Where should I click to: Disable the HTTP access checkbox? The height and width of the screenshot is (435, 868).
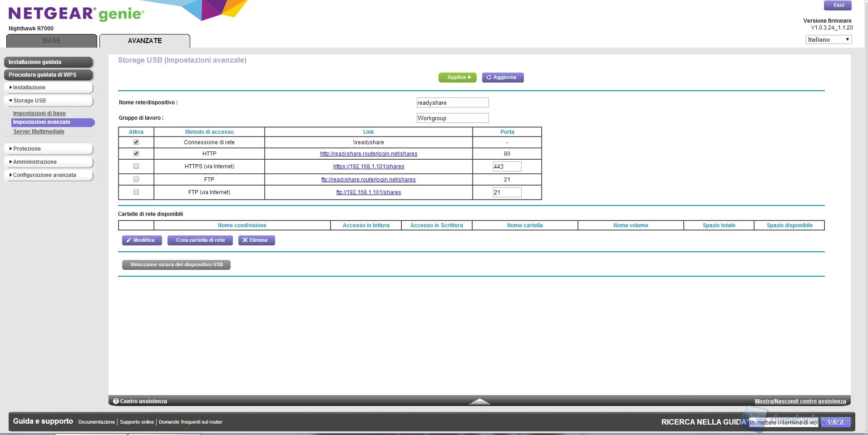pos(136,153)
